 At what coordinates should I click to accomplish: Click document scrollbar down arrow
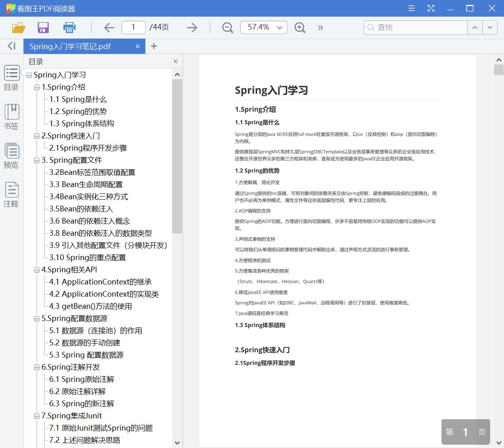click(499, 443)
